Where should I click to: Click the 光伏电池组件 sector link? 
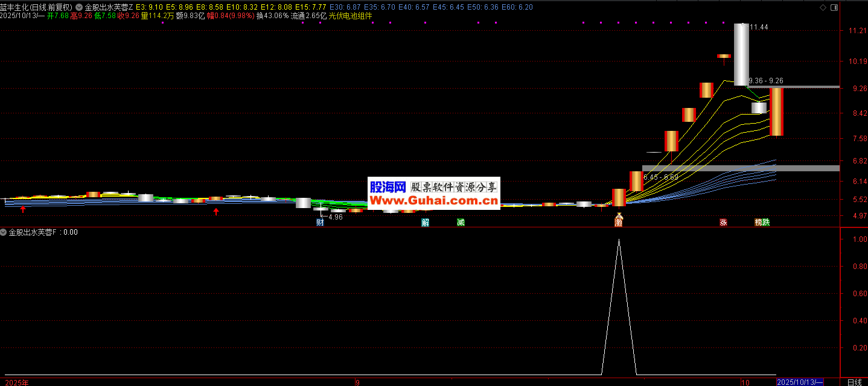(350, 16)
